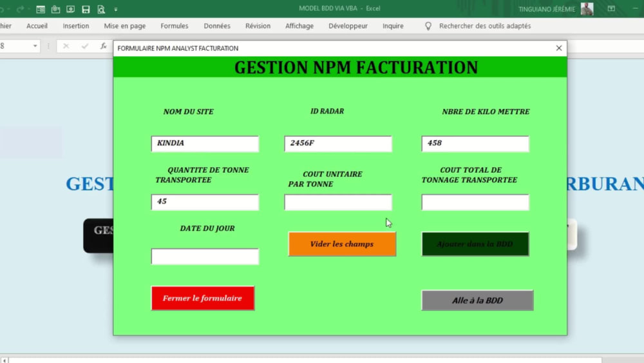Open the Accueil ribbon tab
The height and width of the screenshot is (363, 644).
(x=37, y=26)
